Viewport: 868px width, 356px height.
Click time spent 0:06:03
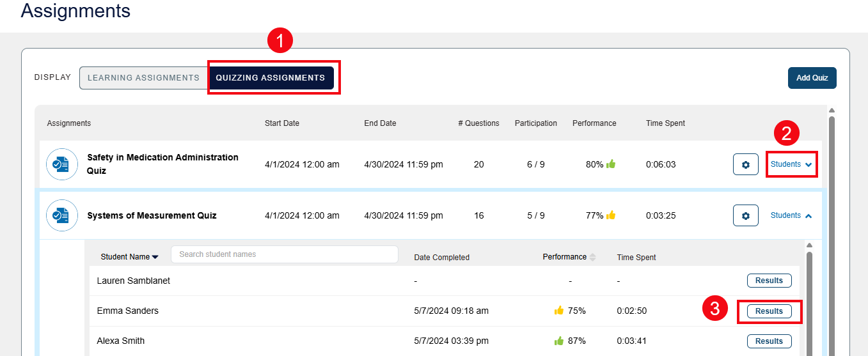coord(660,164)
